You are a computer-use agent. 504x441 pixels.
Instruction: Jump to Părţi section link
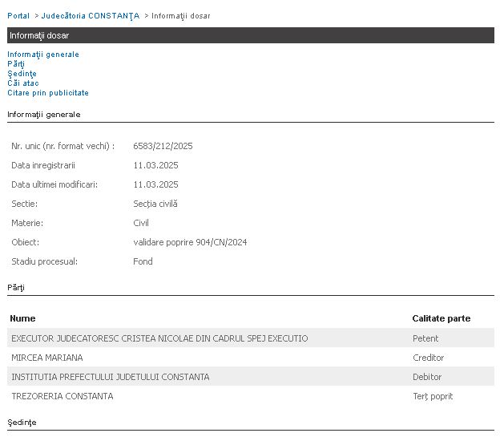[16, 64]
